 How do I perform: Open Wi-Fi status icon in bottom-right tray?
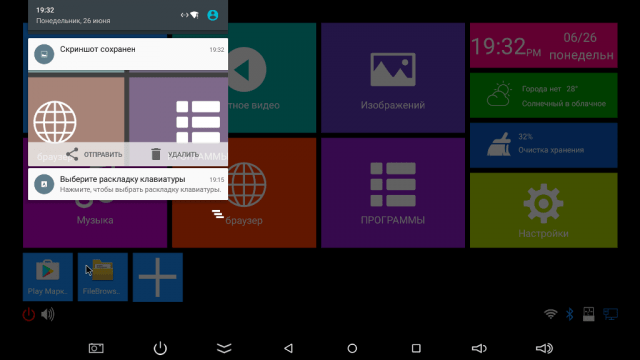[551, 314]
